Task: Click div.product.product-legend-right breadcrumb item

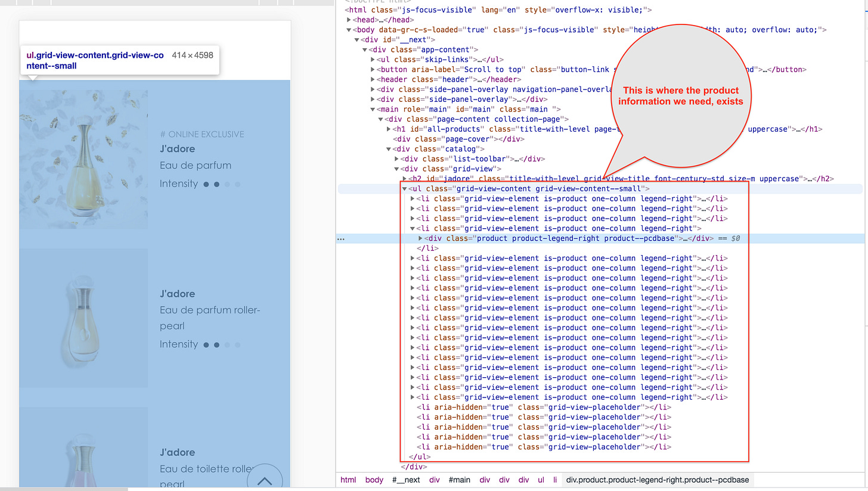Action: click(658, 480)
